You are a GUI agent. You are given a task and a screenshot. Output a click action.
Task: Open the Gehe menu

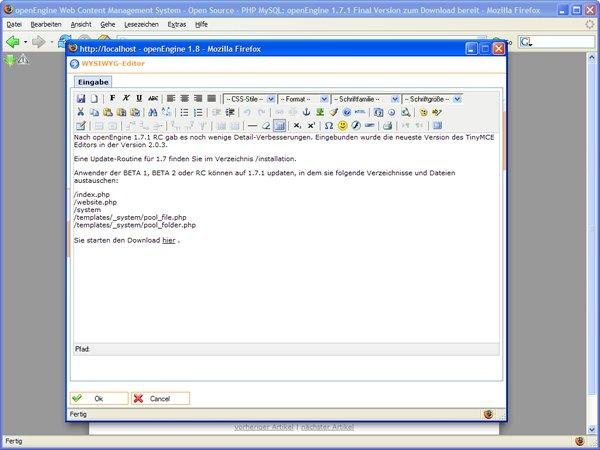coord(108,24)
